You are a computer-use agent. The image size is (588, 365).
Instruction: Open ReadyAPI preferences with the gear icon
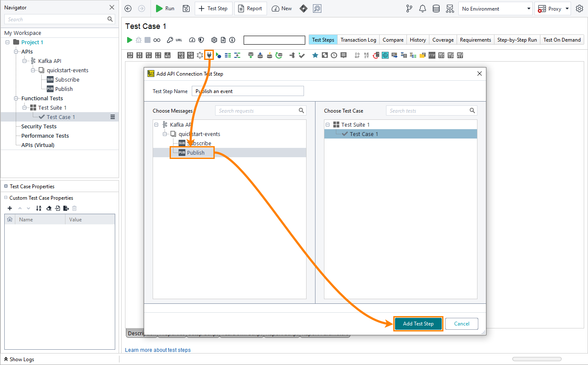(579, 8)
